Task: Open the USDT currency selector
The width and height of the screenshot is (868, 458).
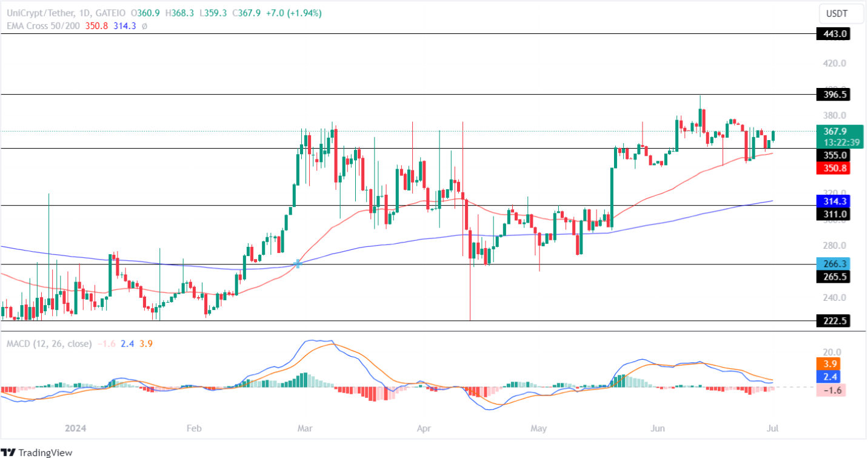Action: 842,13
